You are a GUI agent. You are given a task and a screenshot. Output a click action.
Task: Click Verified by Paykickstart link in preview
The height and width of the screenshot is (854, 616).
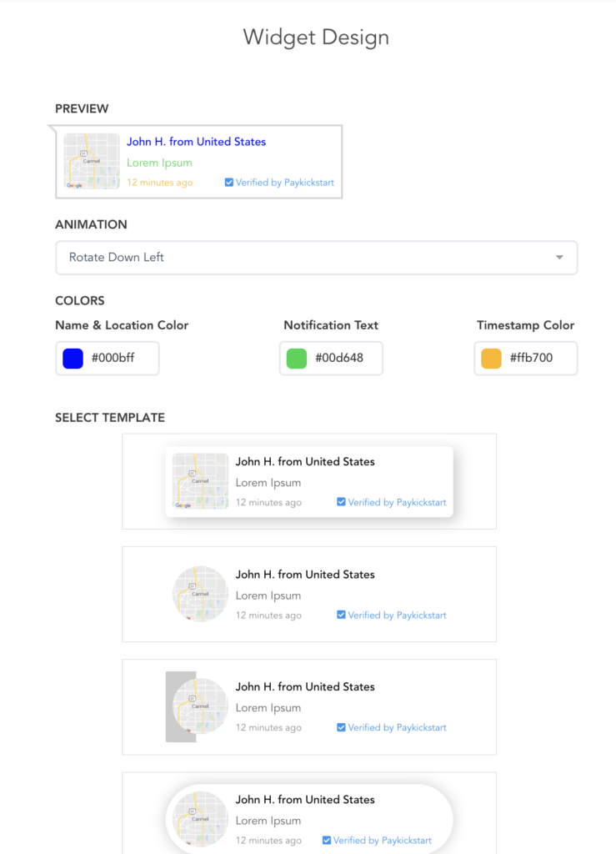click(284, 183)
